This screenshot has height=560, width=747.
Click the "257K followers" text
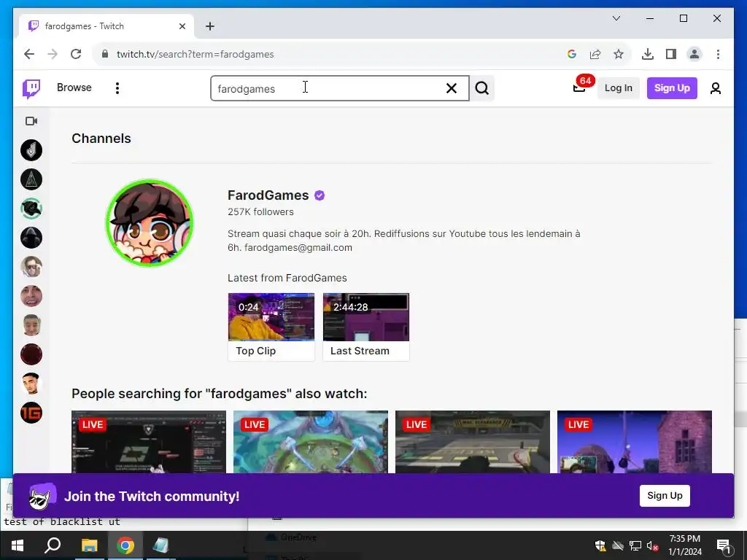pos(260,212)
